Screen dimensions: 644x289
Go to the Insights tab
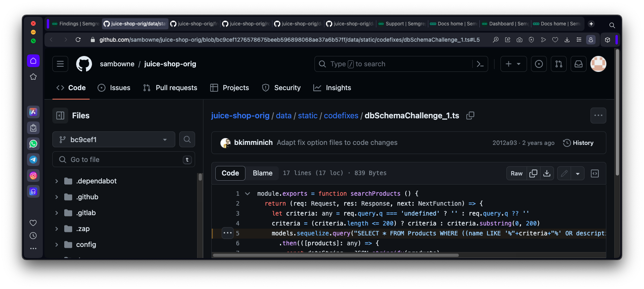(332, 88)
